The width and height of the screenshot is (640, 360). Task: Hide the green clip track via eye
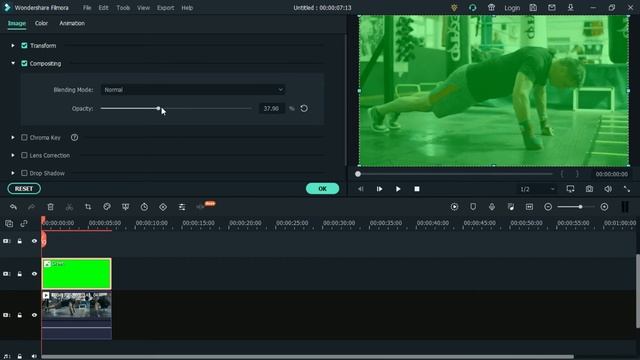click(34, 274)
